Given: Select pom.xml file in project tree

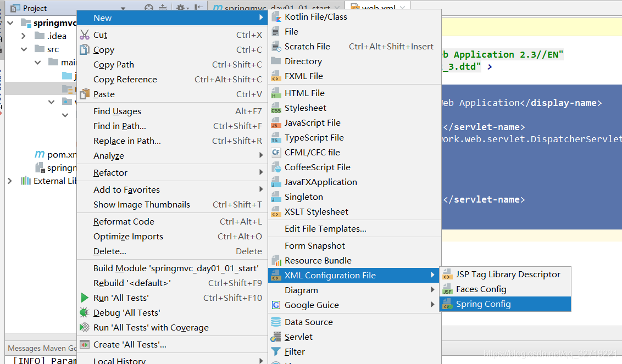Looking at the screenshot, I should [x=55, y=155].
